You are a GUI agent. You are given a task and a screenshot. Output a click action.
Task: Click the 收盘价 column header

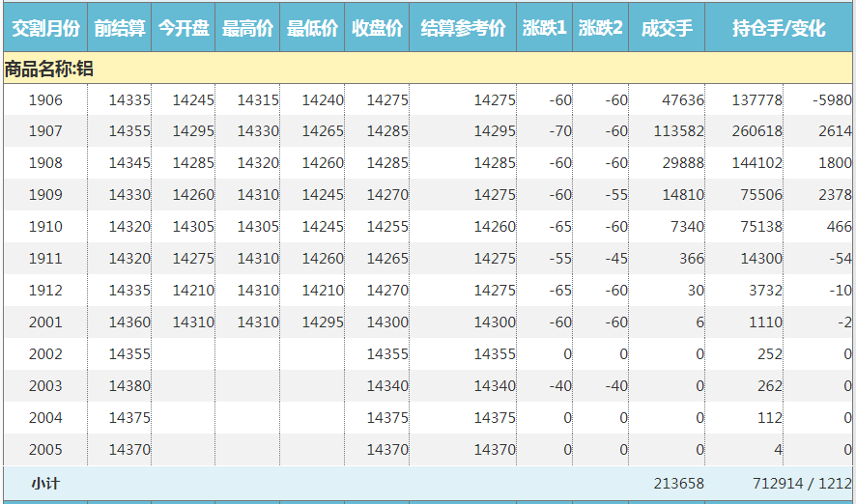pyautogui.click(x=377, y=29)
